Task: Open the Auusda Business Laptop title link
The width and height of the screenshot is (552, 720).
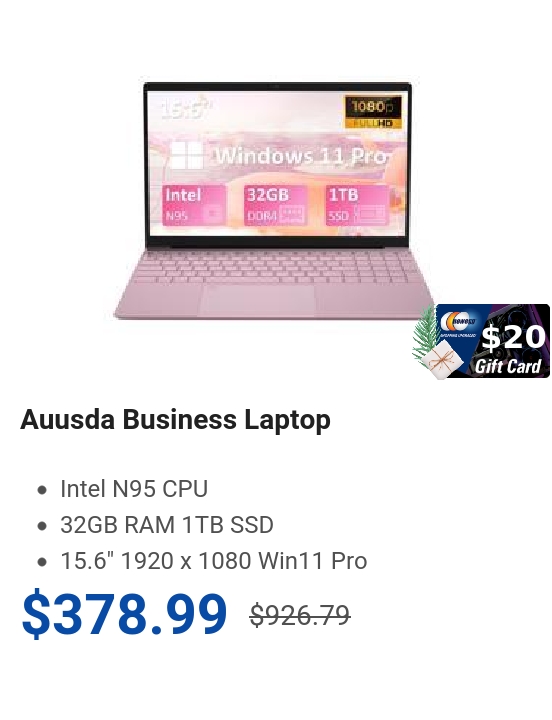Action: pos(175,419)
